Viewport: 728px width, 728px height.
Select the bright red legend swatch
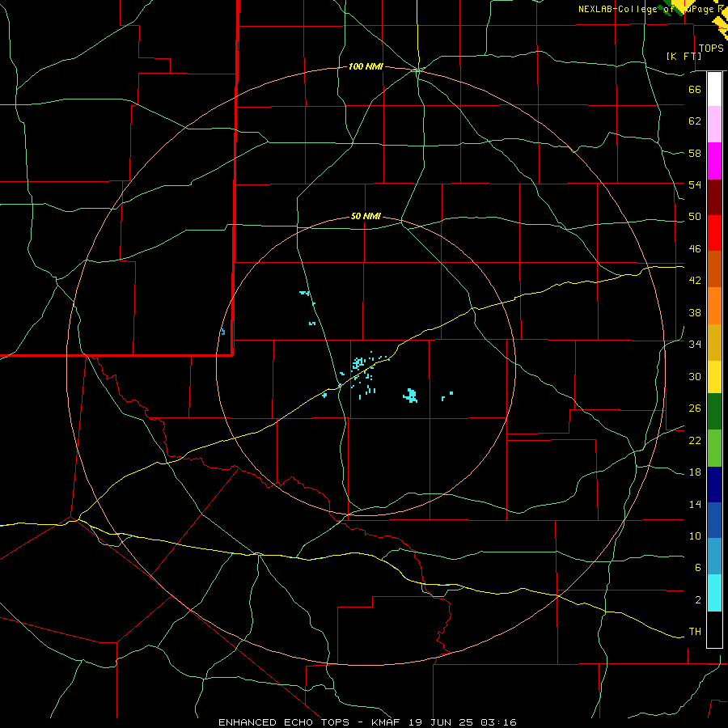(714, 233)
